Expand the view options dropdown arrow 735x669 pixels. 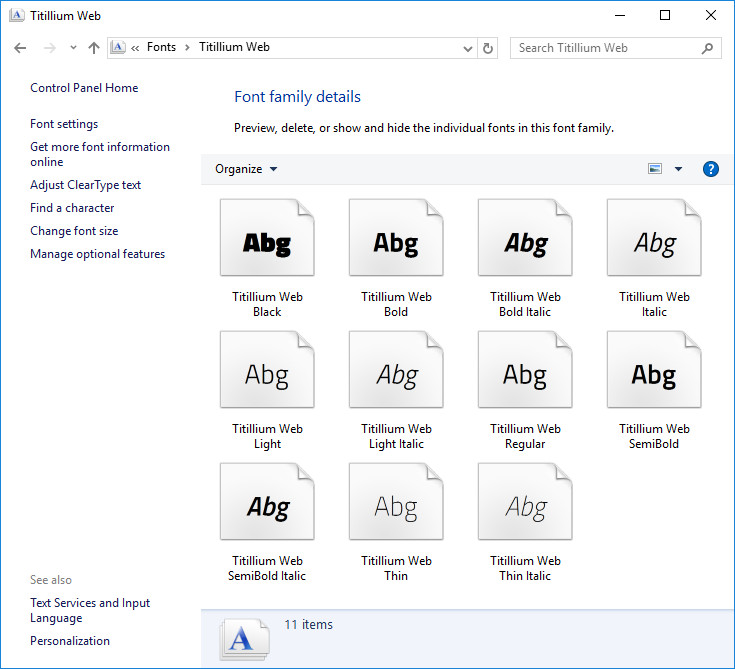tap(678, 169)
